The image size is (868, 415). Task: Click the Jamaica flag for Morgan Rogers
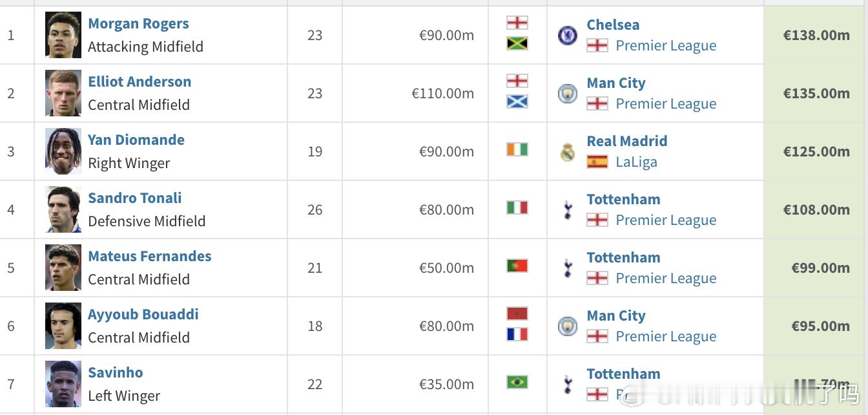point(517,43)
